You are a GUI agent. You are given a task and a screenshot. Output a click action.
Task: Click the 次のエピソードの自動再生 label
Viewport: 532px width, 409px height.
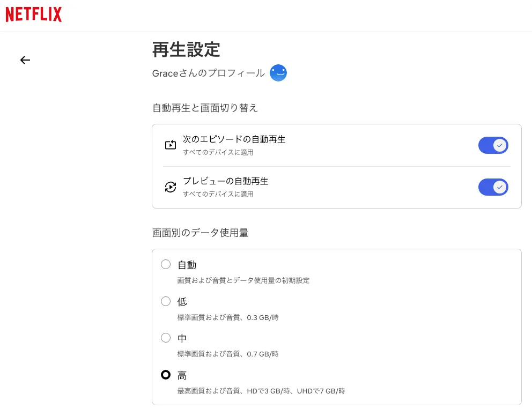234,139
